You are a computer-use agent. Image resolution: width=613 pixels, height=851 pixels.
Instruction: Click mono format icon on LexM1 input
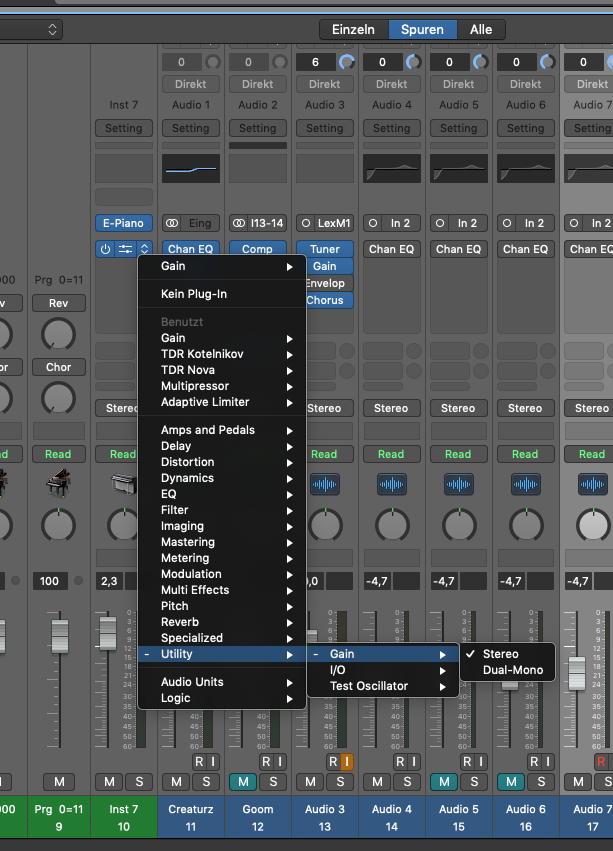306,223
